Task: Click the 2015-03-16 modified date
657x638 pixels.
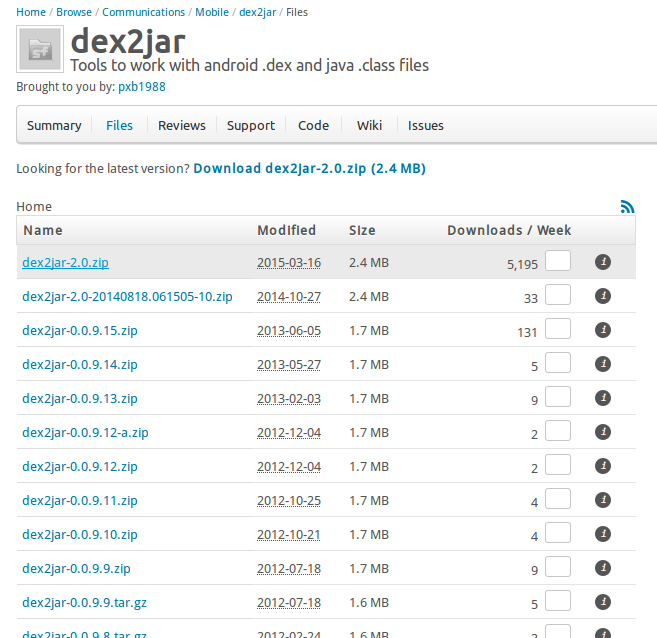Action: click(289, 263)
